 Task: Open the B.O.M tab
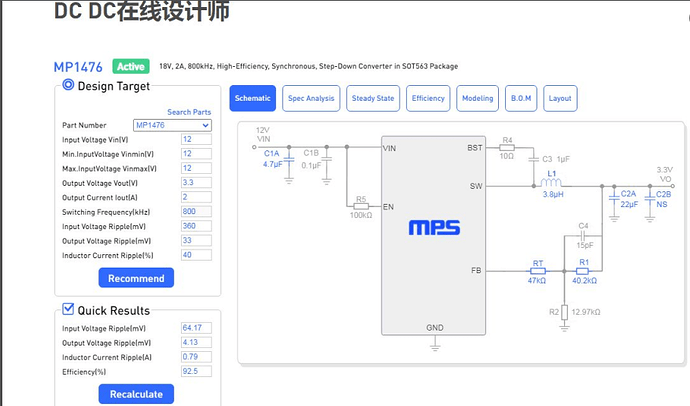pyautogui.click(x=521, y=98)
